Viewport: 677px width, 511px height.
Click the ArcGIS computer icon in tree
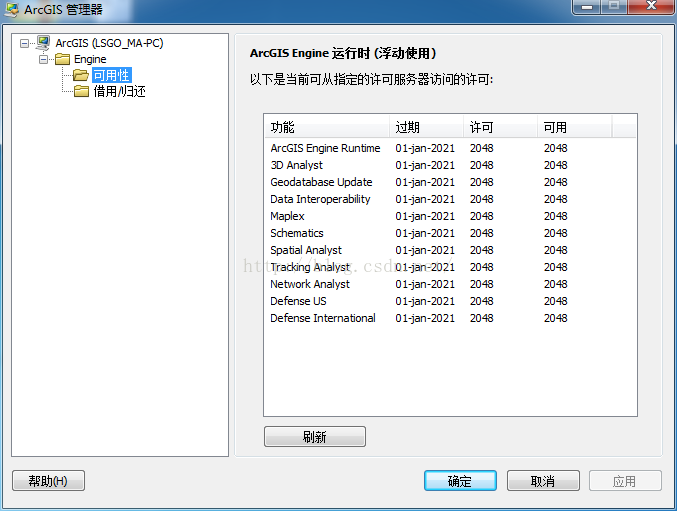[43, 43]
